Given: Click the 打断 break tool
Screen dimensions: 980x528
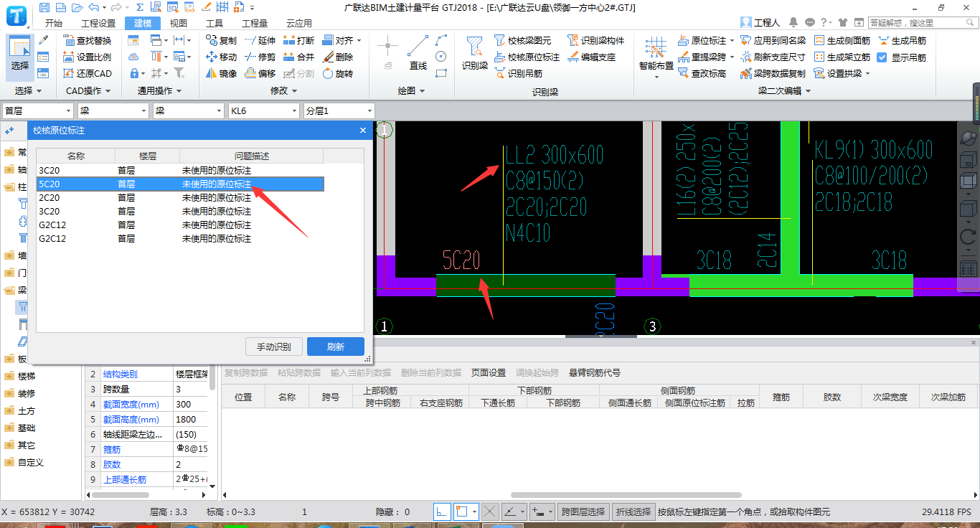Looking at the screenshot, I should click(298, 41).
